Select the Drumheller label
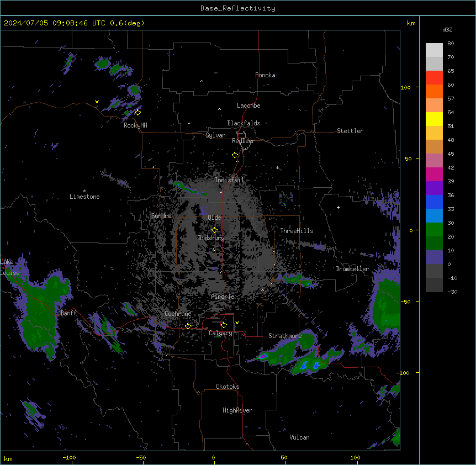This screenshot has width=476, height=465. point(352,269)
